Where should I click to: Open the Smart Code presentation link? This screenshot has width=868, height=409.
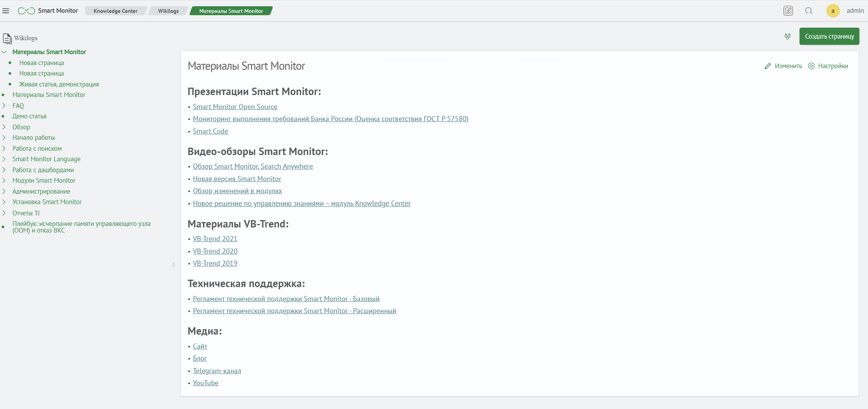[x=211, y=131]
